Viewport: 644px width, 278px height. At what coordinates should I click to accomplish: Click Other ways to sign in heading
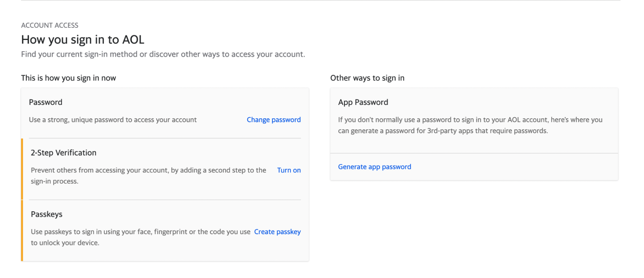pyautogui.click(x=367, y=78)
